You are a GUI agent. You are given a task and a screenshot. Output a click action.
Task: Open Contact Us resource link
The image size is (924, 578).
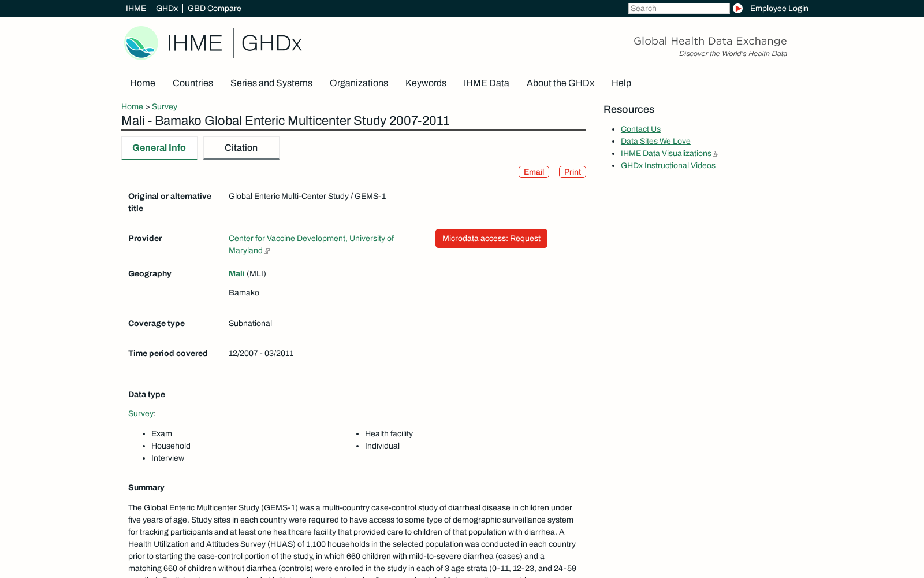pyautogui.click(x=640, y=129)
